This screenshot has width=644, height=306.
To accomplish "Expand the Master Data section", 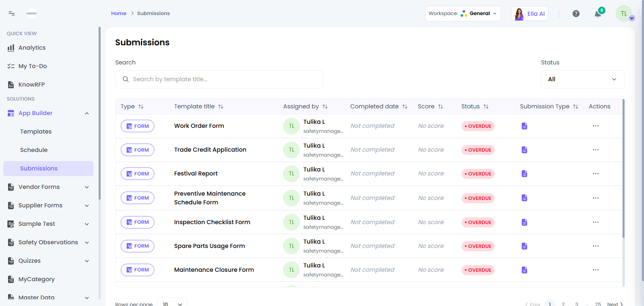I will pos(87,298).
